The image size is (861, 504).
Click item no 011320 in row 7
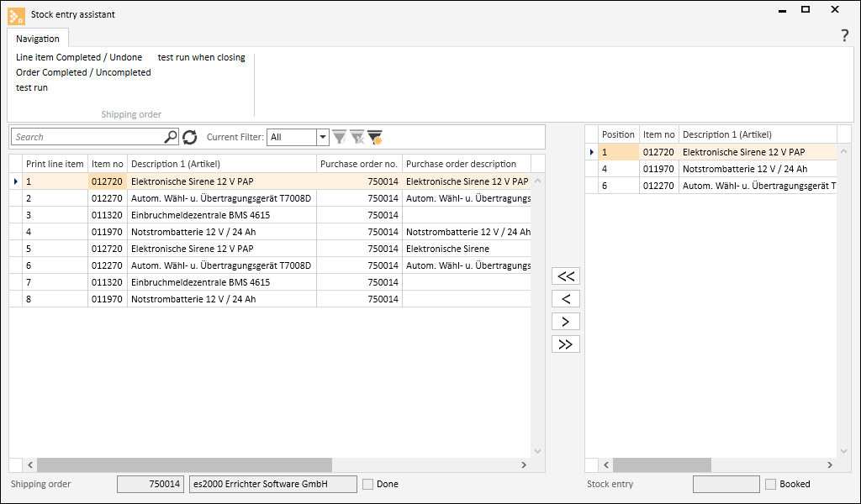point(107,282)
